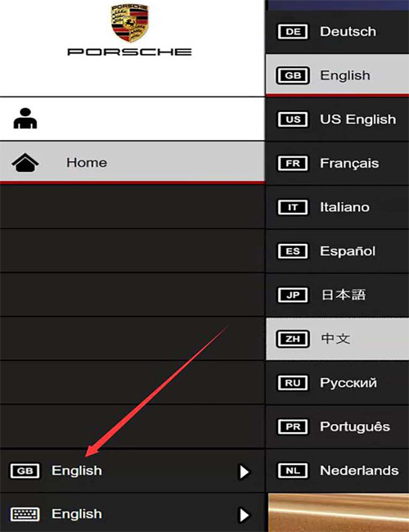Image resolution: width=409 pixels, height=532 pixels.
Task: Click the Porsche crest logo
Action: 129,23
